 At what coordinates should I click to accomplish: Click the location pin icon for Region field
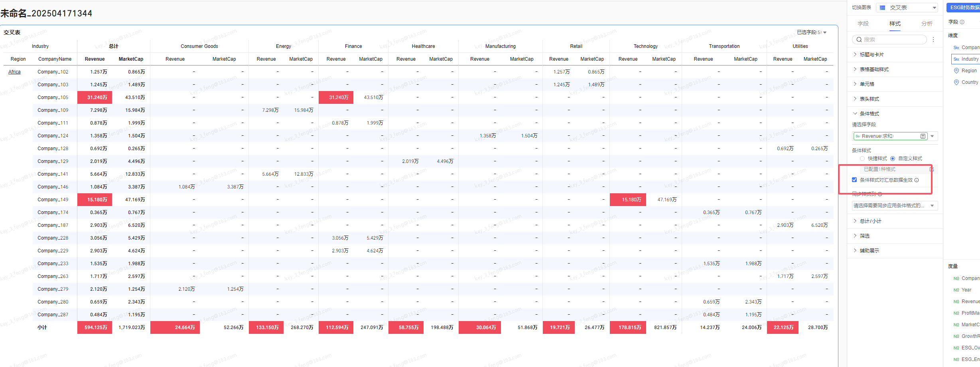(956, 71)
